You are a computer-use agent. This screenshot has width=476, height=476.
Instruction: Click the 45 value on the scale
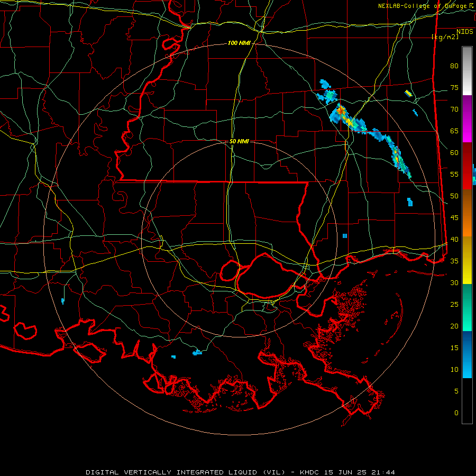(x=454, y=218)
